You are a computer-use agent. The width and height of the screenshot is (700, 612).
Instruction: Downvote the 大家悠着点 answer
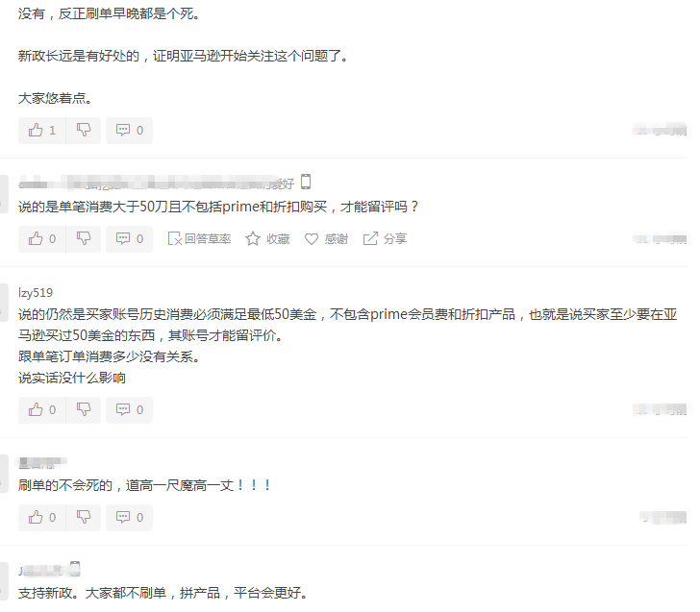[x=84, y=131]
